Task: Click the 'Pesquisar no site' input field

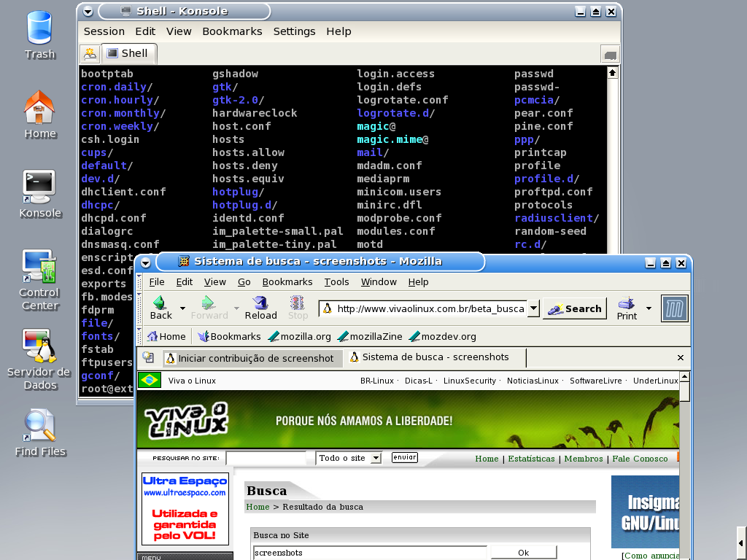Action: point(266,458)
